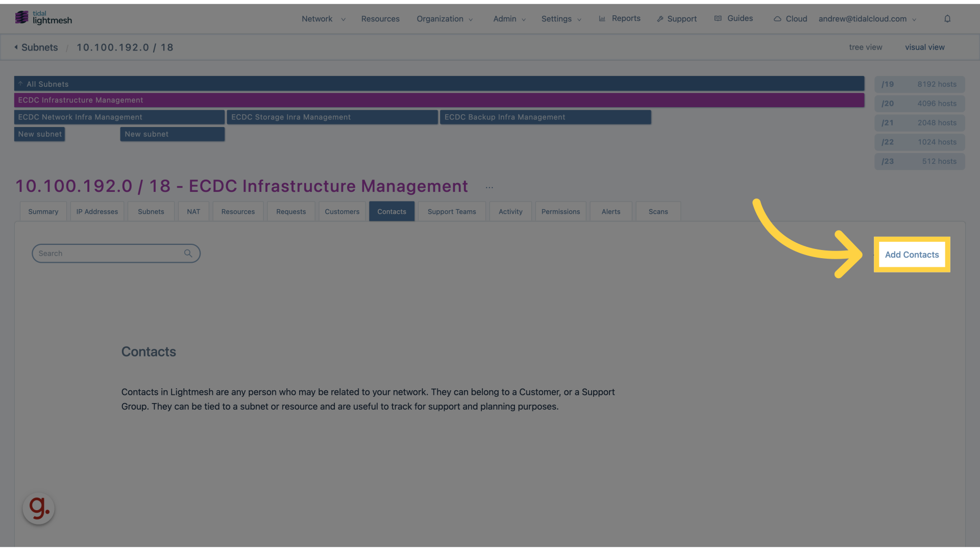The image size is (980, 551).
Task: Switch to the Alerts tab
Action: point(611,212)
